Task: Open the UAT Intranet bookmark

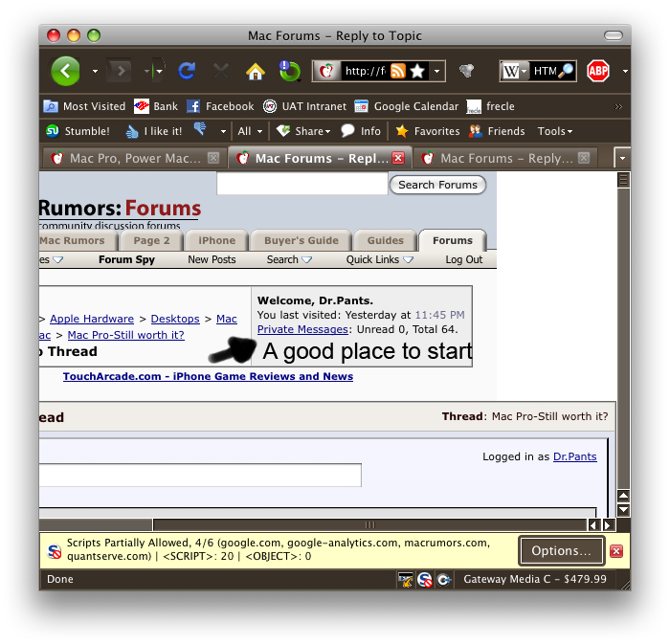Action: click(304, 106)
